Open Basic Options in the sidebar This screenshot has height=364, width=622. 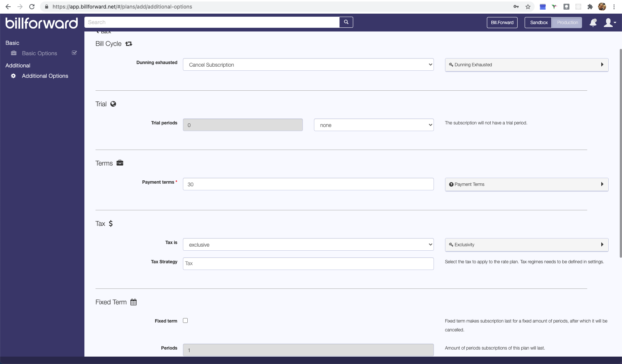point(39,53)
